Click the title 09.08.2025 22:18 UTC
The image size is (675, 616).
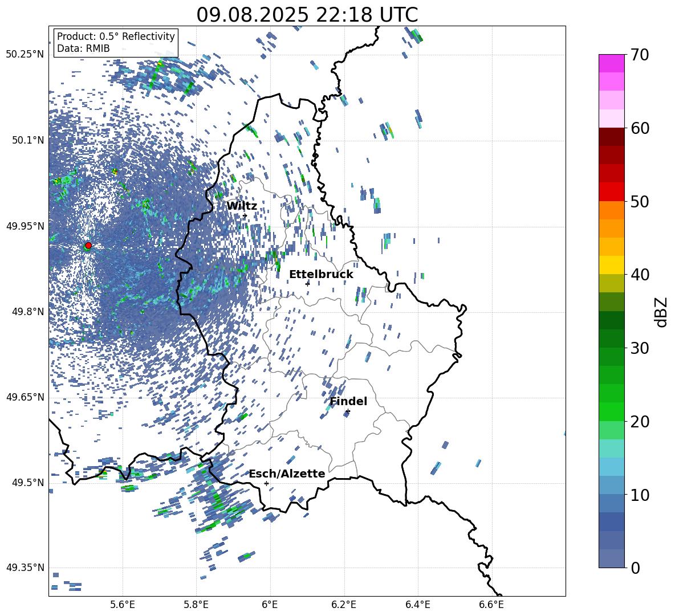click(307, 15)
